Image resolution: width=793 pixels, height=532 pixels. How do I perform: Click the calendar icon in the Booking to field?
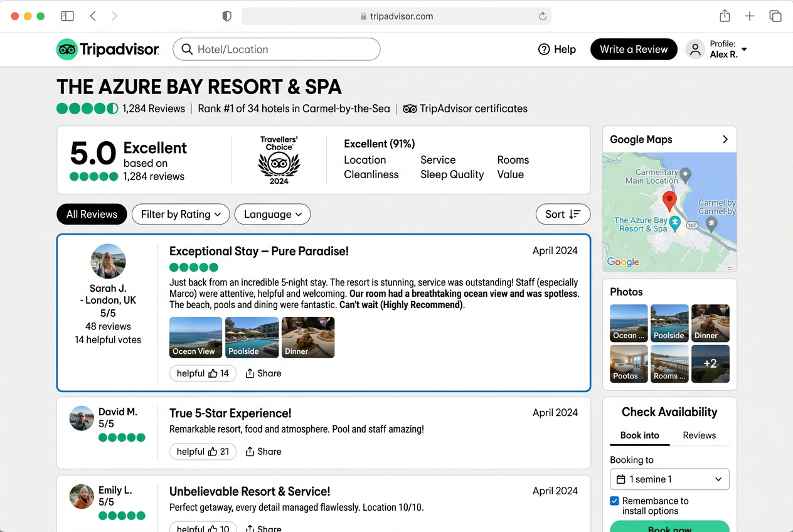(621, 479)
